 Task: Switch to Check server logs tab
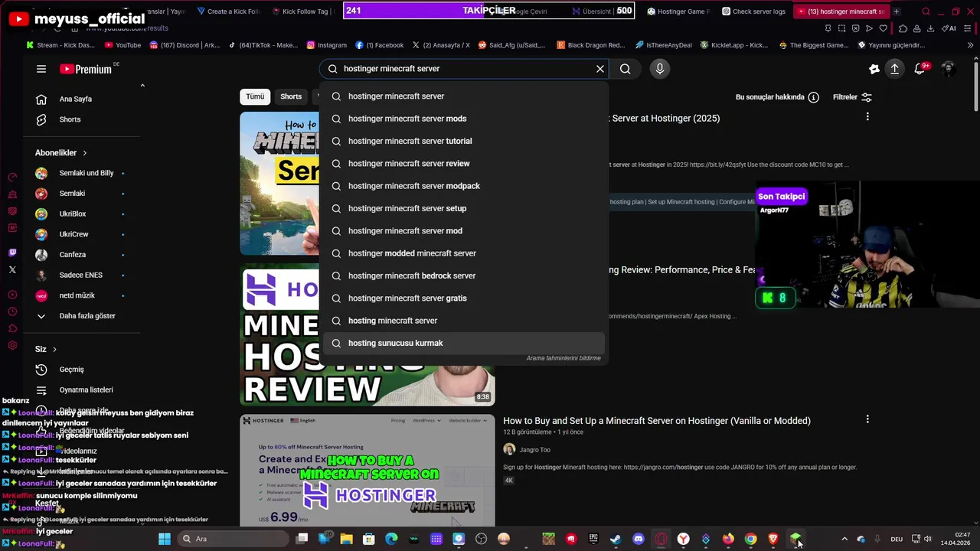[x=753, y=11]
